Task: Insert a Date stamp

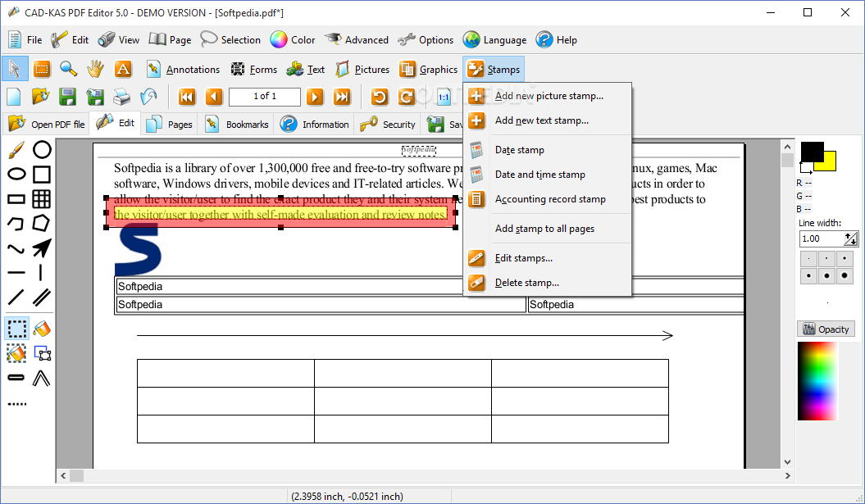Action: click(x=547, y=150)
